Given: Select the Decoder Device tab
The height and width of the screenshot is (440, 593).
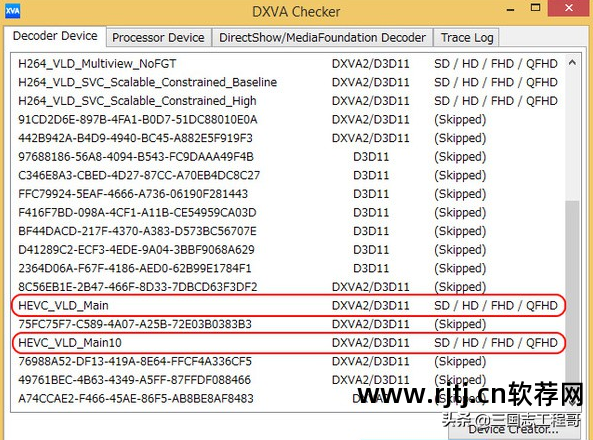Looking at the screenshot, I should click(55, 36).
